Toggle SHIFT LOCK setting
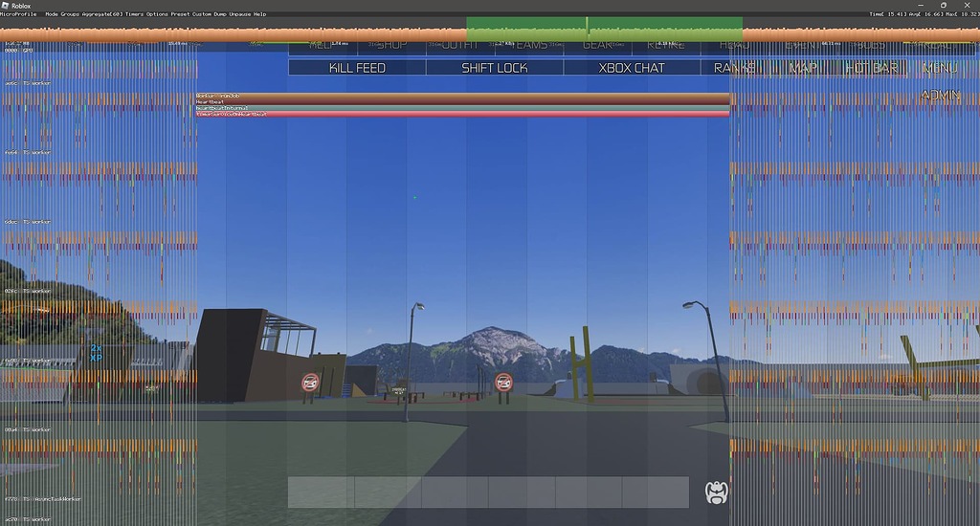This screenshot has height=526, width=980. point(495,68)
